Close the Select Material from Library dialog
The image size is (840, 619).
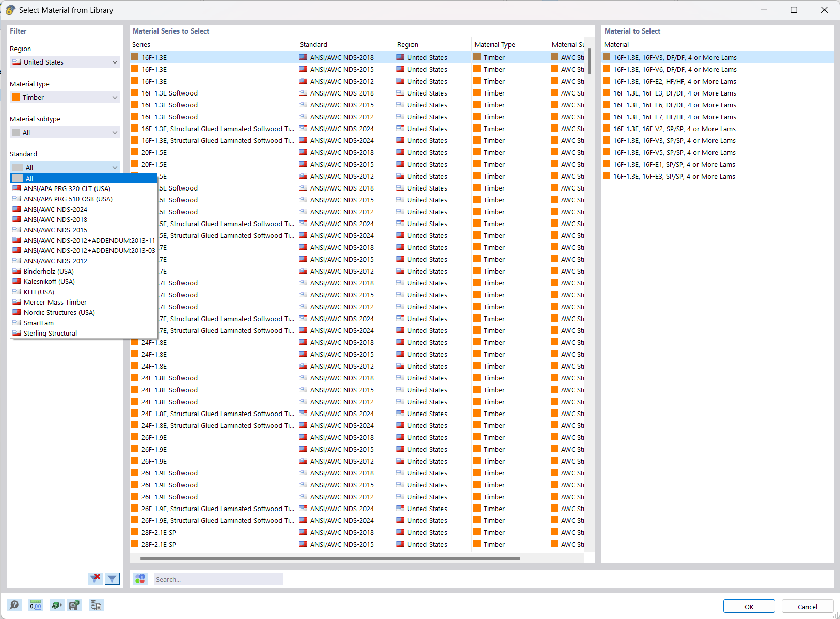(825, 10)
